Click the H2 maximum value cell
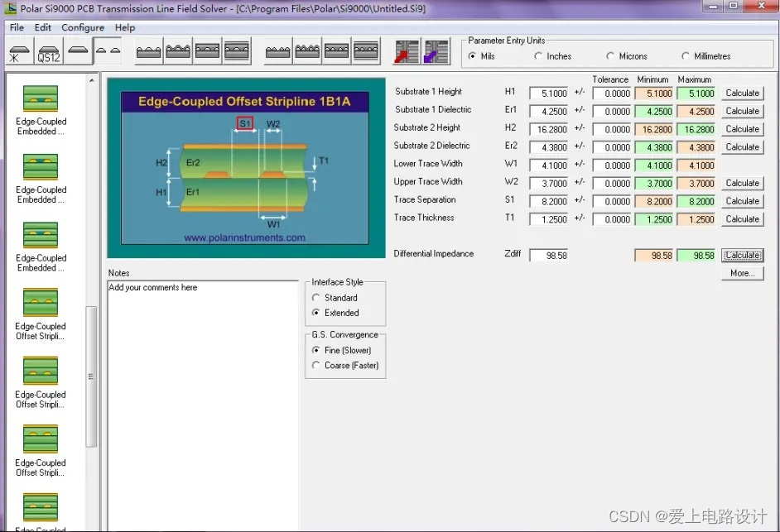780x532 pixels. [x=696, y=129]
